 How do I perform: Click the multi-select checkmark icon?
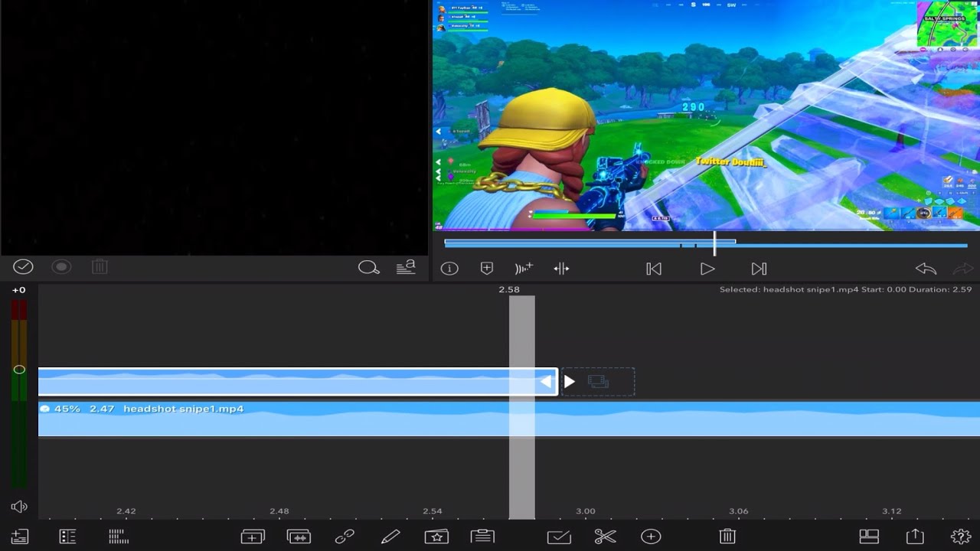click(559, 536)
